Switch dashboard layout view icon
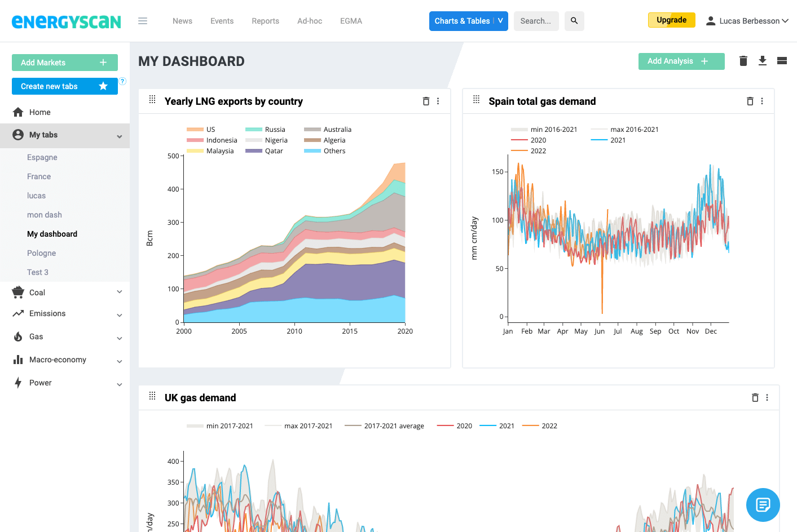Viewport: 797px width, 532px height. [x=782, y=61]
